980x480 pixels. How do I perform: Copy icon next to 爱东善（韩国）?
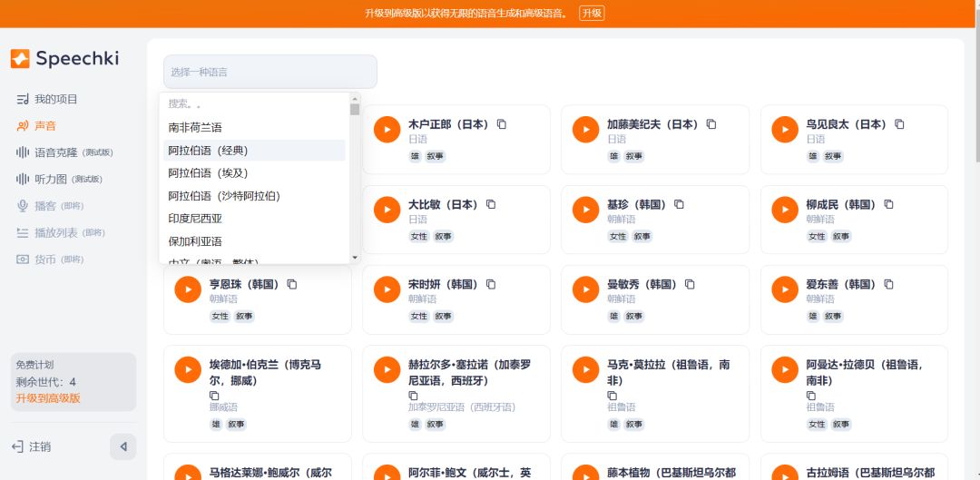[888, 284]
